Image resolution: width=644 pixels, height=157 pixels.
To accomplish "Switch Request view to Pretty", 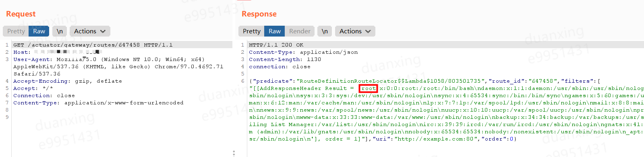I will coord(16,31).
